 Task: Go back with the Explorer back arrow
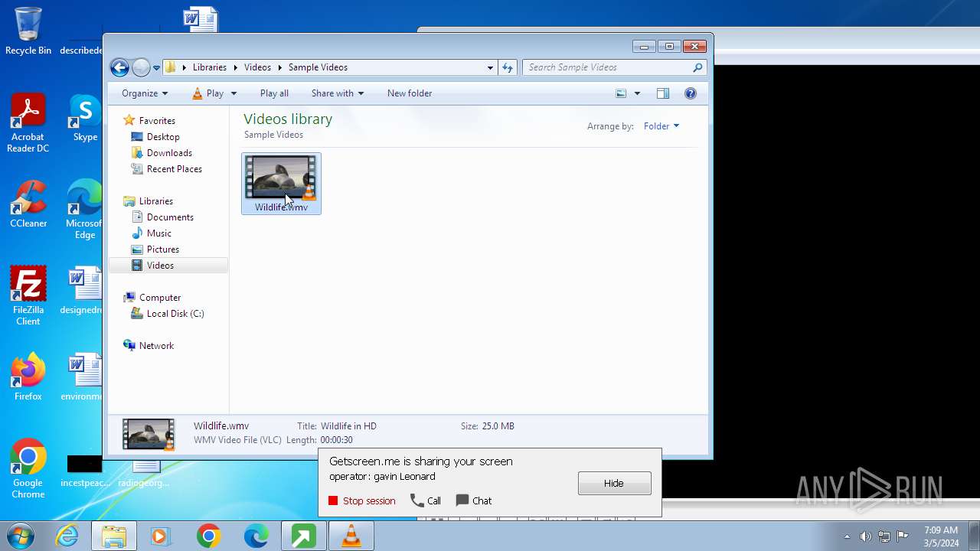pyautogui.click(x=119, y=67)
